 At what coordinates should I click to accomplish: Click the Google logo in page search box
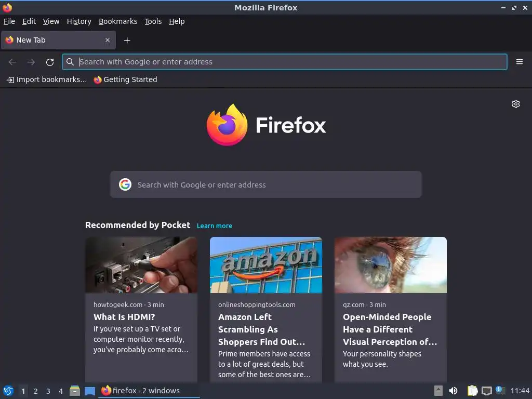[x=125, y=184]
